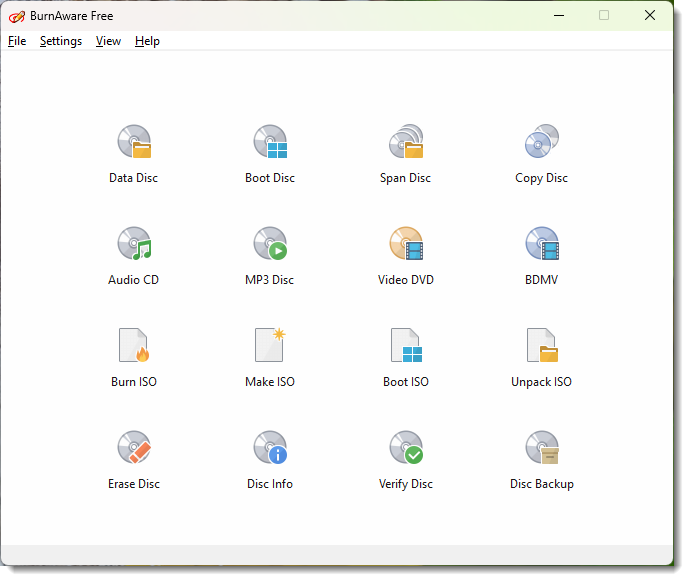Open the Copy Disc icon
The width and height of the screenshot is (689, 581).
[x=542, y=141]
